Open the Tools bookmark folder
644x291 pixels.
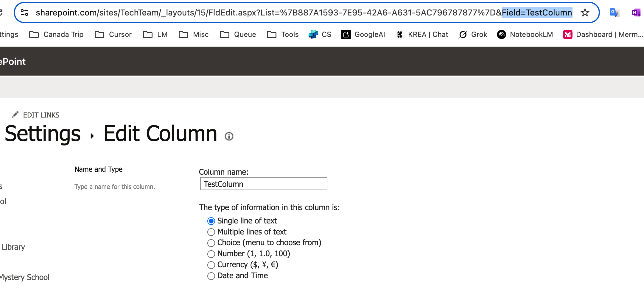click(283, 35)
